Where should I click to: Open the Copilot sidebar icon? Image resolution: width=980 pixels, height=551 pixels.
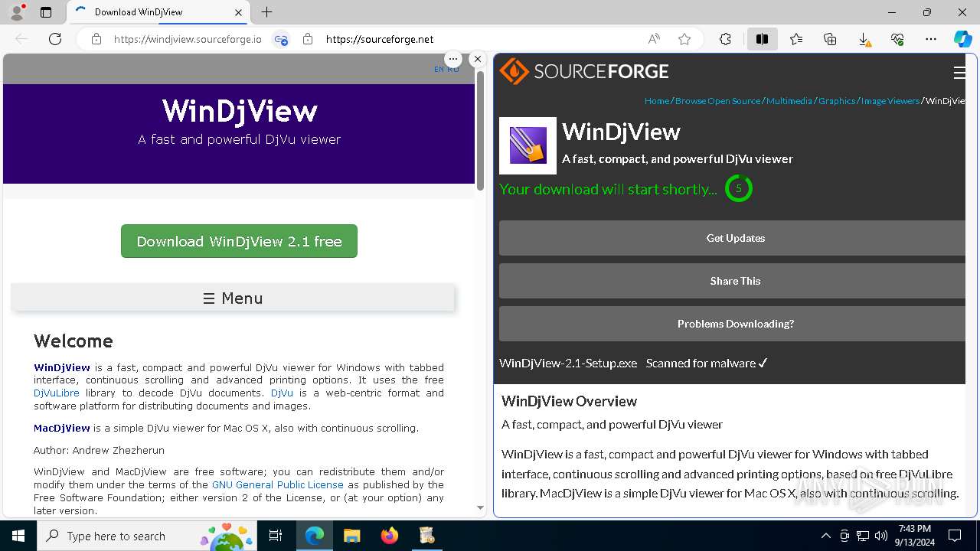click(963, 39)
